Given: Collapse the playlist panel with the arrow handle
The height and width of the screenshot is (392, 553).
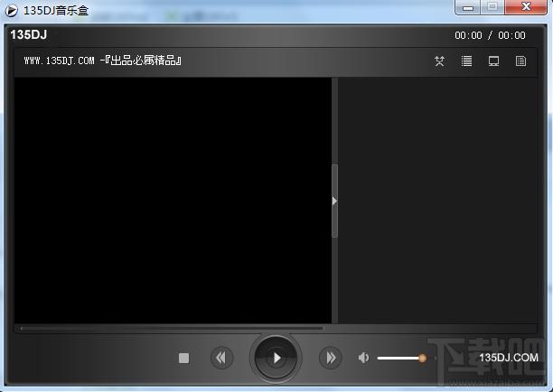Looking at the screenshot, I should 334,201.
